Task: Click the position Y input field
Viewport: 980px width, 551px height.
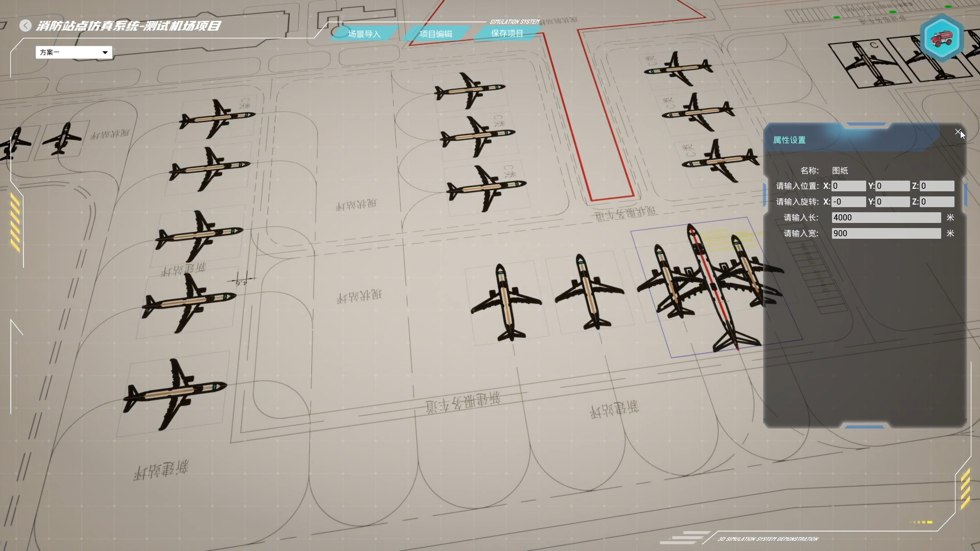Action: (892, 186)
